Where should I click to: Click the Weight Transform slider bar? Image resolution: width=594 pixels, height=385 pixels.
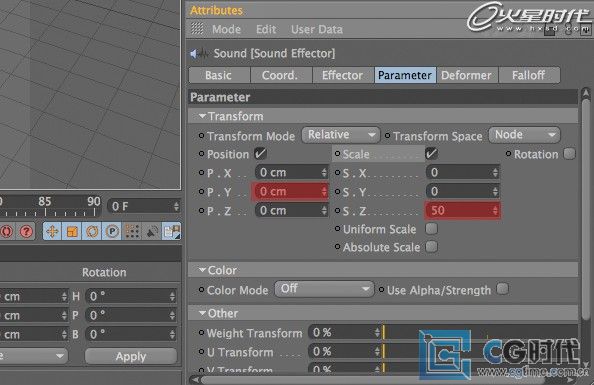click(x=480, y=333)
